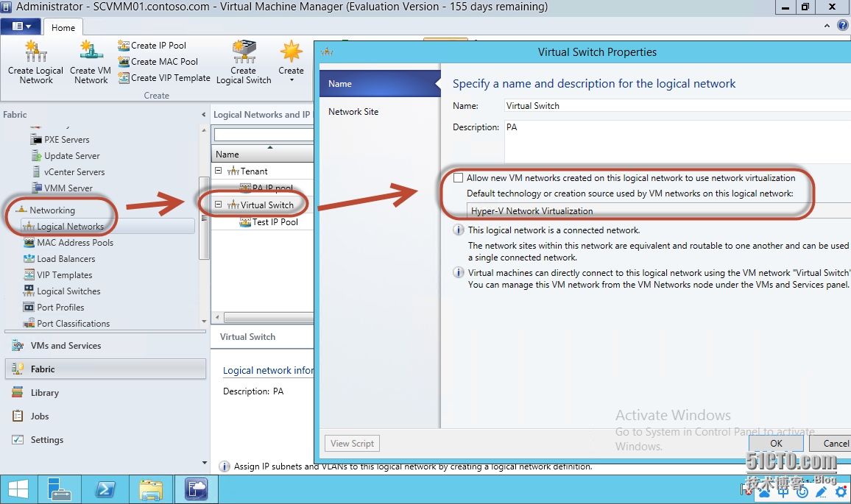The height and width of the screenshot is (504, 851).
Task: Switch to VMs and Services workspace
Action: point(105,346)
